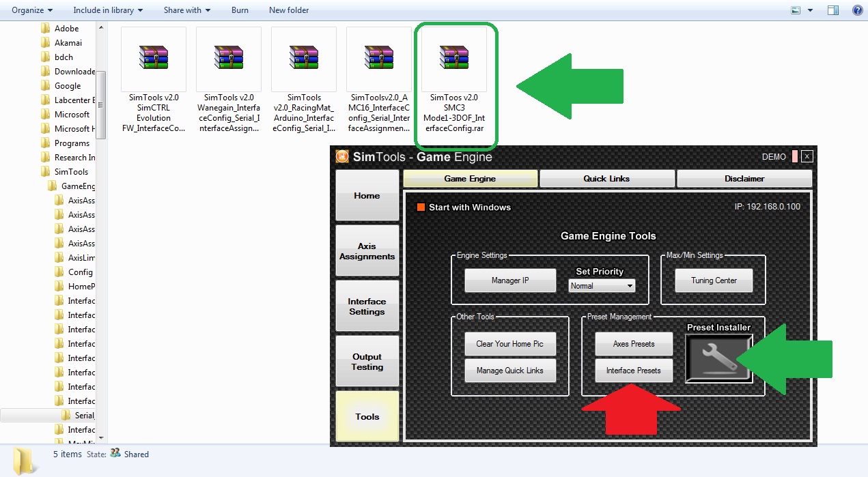Open the Preset Installer wrench icon

[719, 358]
